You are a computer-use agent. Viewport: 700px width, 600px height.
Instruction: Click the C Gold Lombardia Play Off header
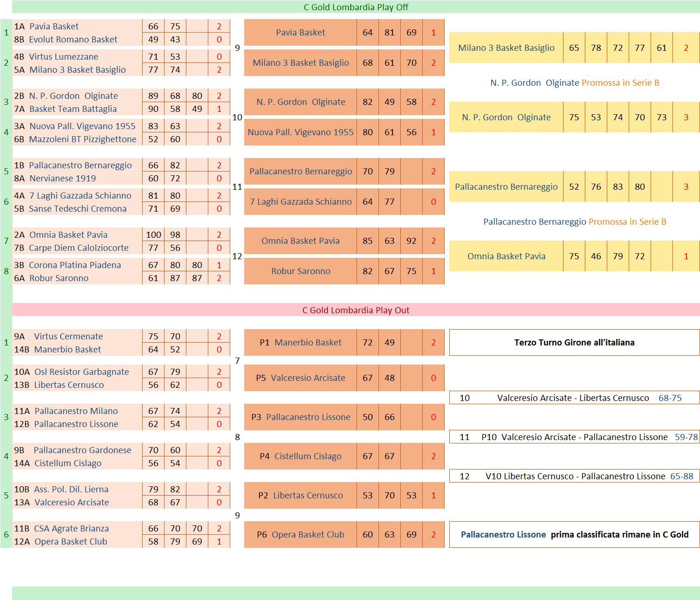click(356, 7)
